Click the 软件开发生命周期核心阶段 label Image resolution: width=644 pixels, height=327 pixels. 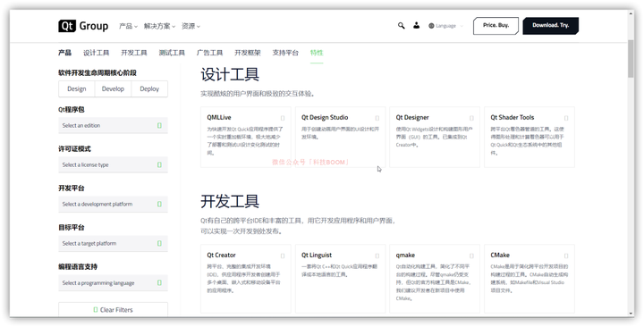point(97,72)
